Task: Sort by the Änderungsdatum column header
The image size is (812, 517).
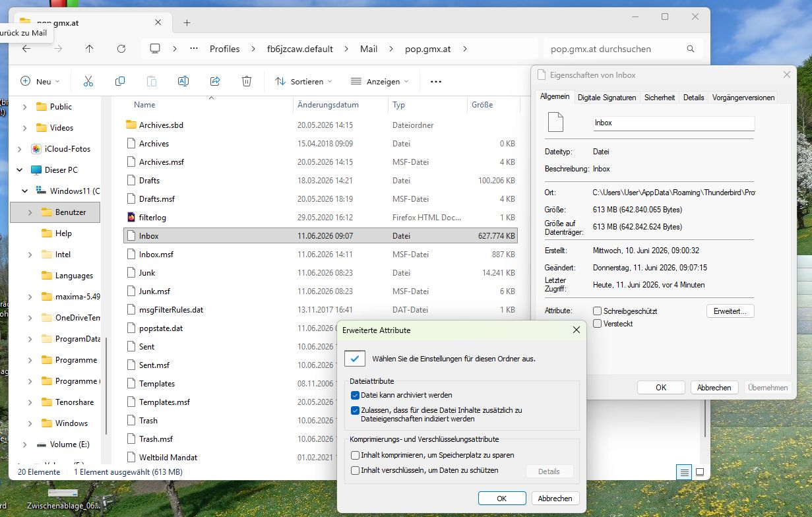Action: 339,104
